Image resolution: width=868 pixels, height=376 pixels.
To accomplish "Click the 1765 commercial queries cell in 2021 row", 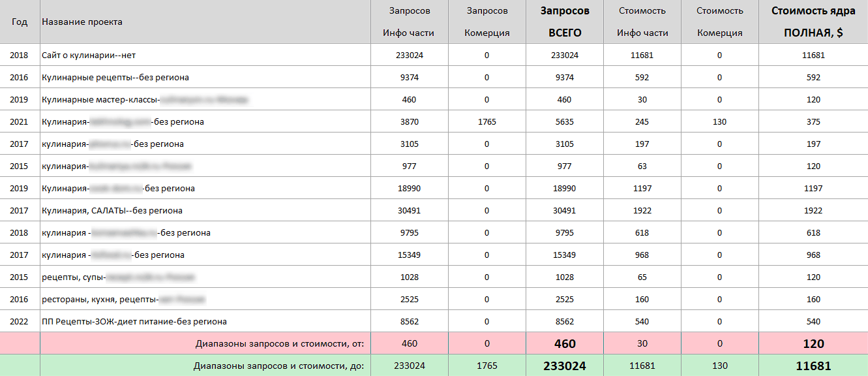I will point(486,122).
